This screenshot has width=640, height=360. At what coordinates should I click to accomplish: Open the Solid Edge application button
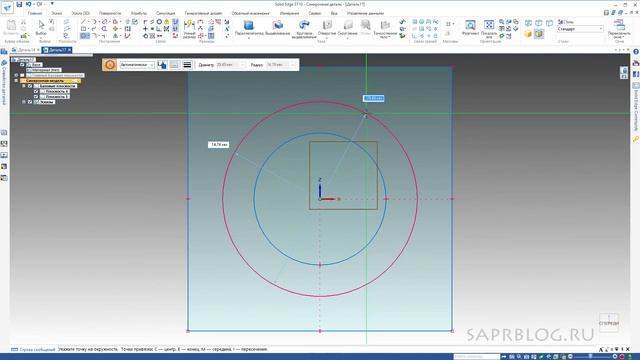point(7,7)
